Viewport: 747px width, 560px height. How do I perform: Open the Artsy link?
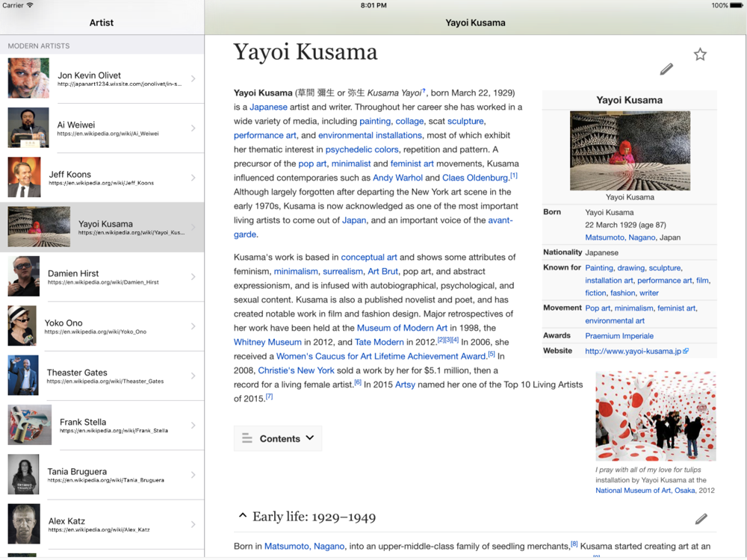point(405,385)
